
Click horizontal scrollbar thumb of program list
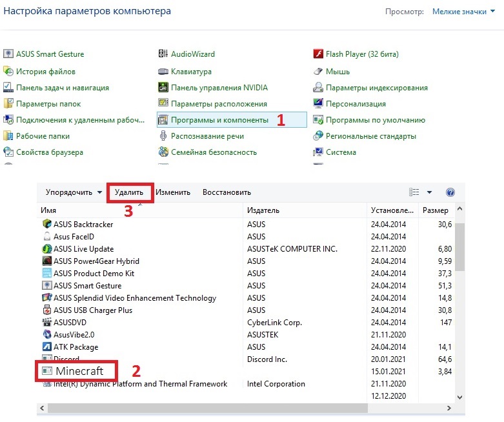coord(208,408)
